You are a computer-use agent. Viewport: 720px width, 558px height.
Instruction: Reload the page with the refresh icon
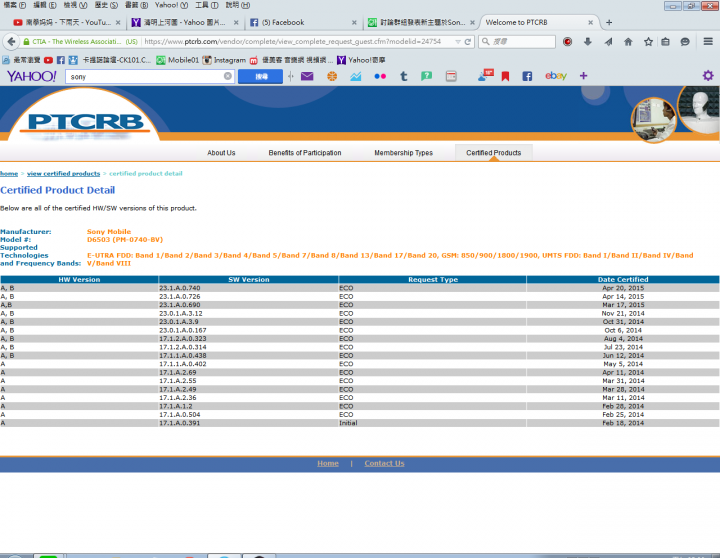tap(467, 42)
